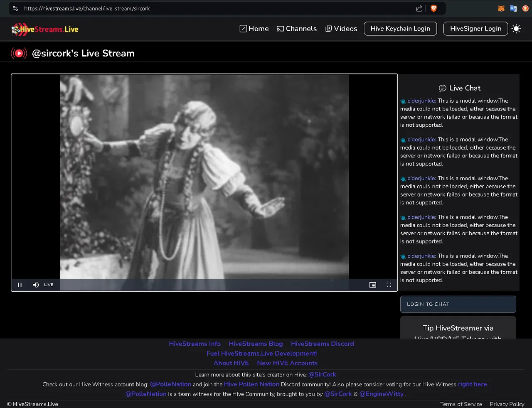Open the Videos menu item
Image resolution: width=532 pixels, height=408 pixels.
[x=341, y=29]
